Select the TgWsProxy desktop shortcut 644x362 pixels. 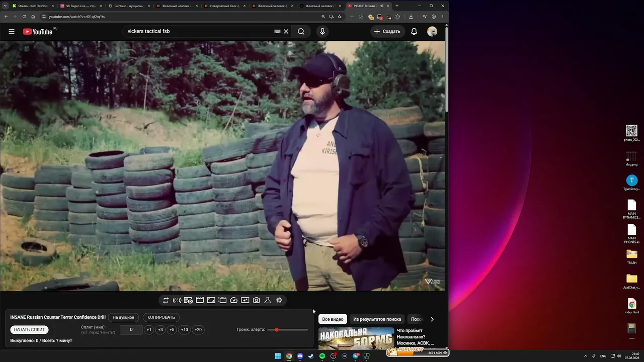coord(631,183)
